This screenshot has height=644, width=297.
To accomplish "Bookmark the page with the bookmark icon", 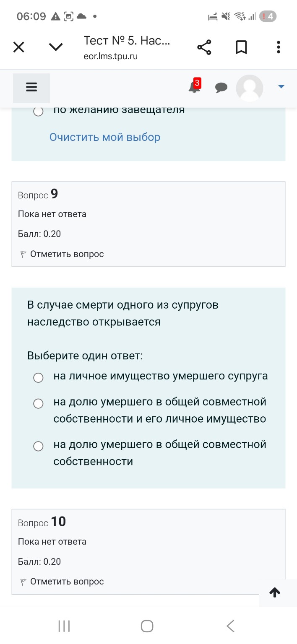I will (241, 47).
